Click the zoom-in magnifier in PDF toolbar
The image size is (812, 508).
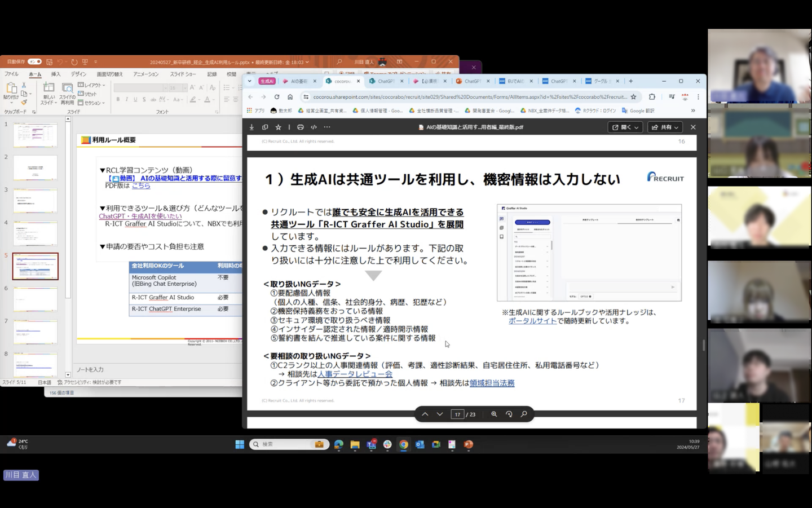pos(494,414)
